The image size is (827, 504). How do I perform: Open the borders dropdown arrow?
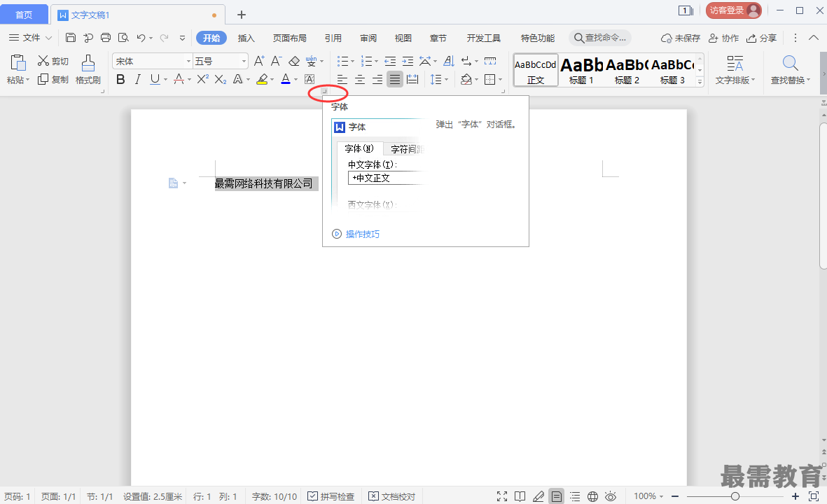coord(500,80)
